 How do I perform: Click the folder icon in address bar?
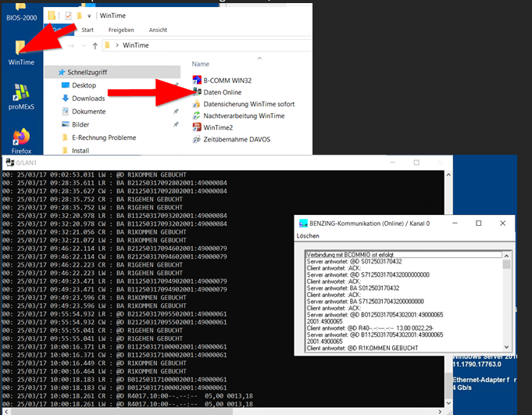tap(107, 45)
